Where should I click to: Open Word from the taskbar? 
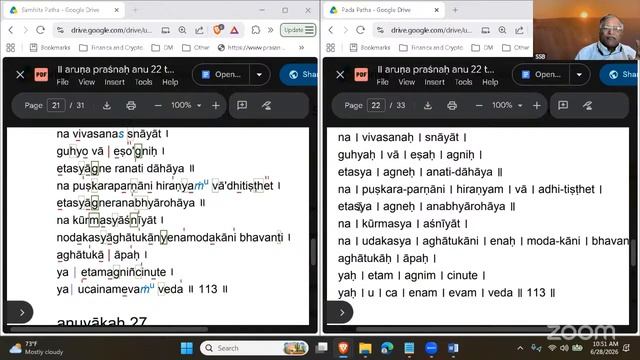[x=453, y=348]
